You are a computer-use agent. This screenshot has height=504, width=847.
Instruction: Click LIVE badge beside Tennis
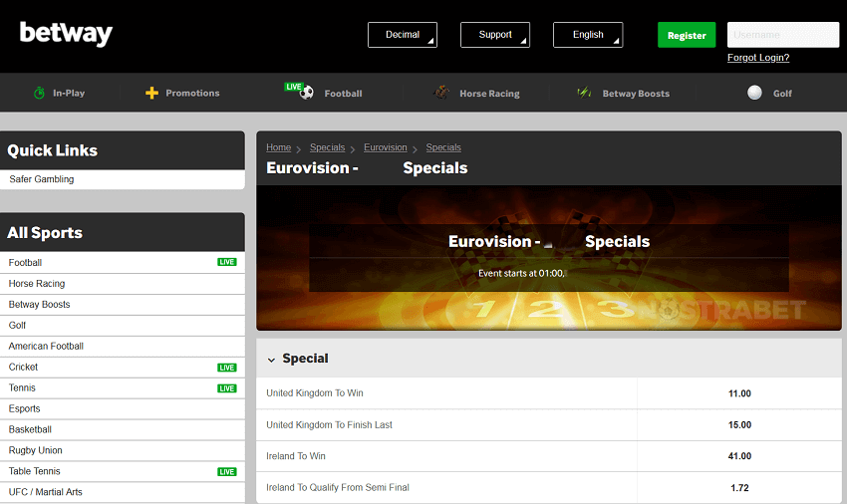[227, 388]
